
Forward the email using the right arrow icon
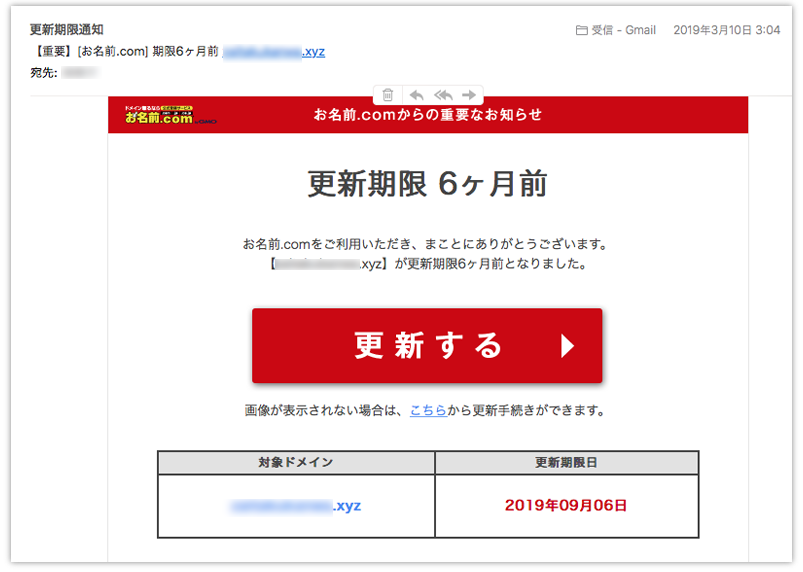[469, 95]
